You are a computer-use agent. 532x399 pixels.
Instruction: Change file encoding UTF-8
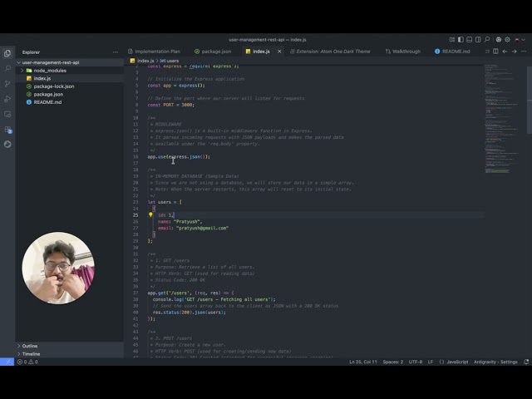coord(416,362)
